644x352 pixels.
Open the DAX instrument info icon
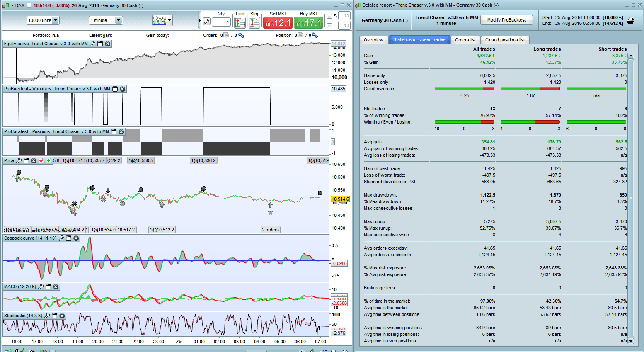(x=29, y=5)
